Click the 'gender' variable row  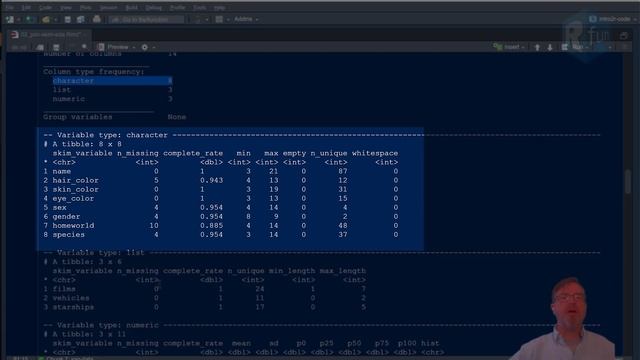click(x=221, y=216)
